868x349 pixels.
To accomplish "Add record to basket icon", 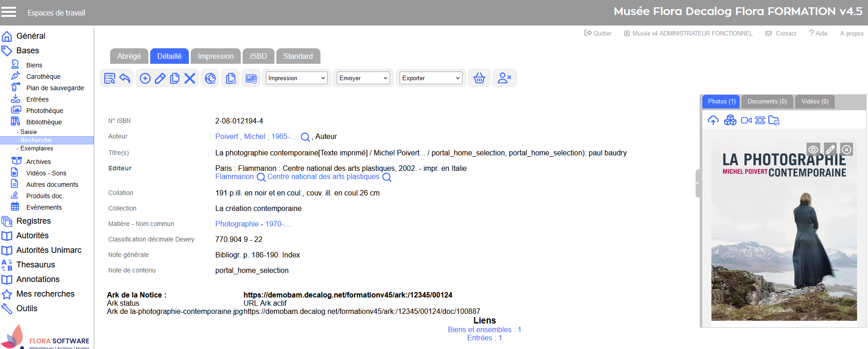I will click(x=479, y=78).
